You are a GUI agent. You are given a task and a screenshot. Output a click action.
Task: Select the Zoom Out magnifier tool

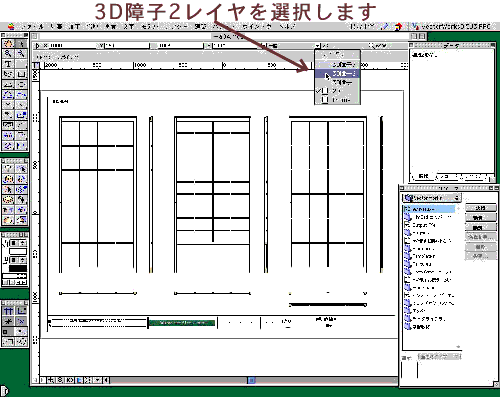click(x=21, y=54)
